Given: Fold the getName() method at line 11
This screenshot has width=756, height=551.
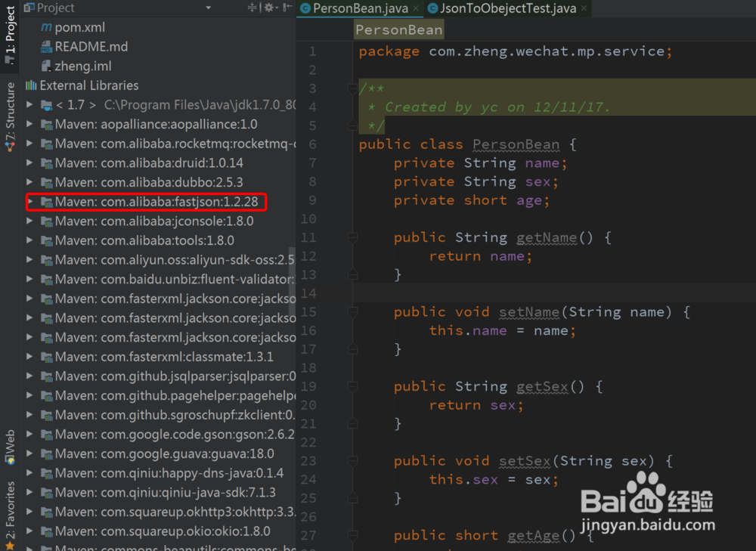Looking at the screenshot, I should [x=353, y=237].
